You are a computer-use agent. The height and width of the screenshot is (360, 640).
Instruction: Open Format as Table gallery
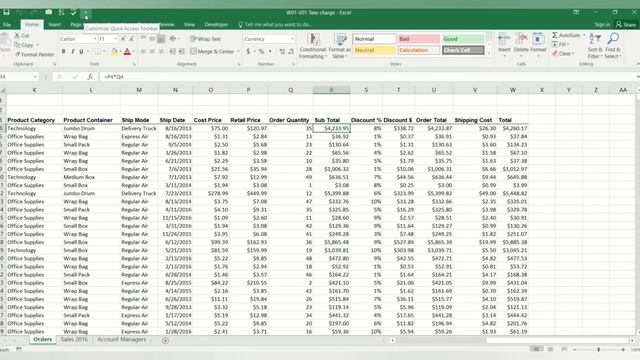click(340, 46)
